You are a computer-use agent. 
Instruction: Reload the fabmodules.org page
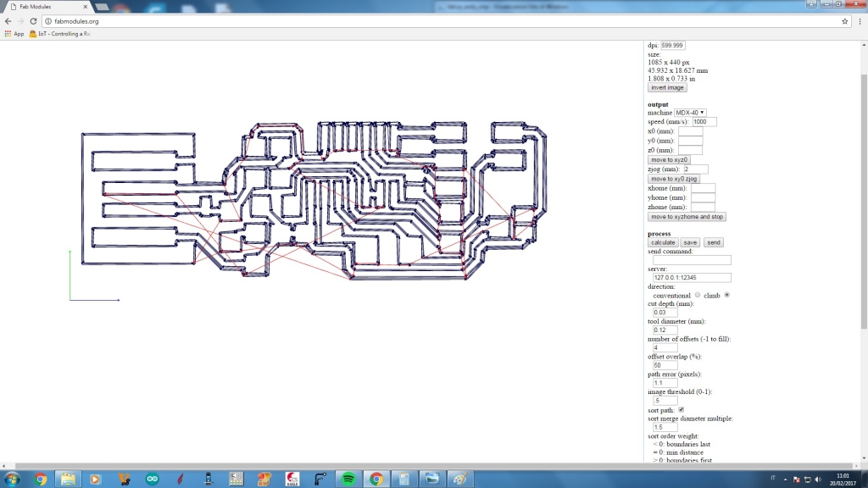33,21
